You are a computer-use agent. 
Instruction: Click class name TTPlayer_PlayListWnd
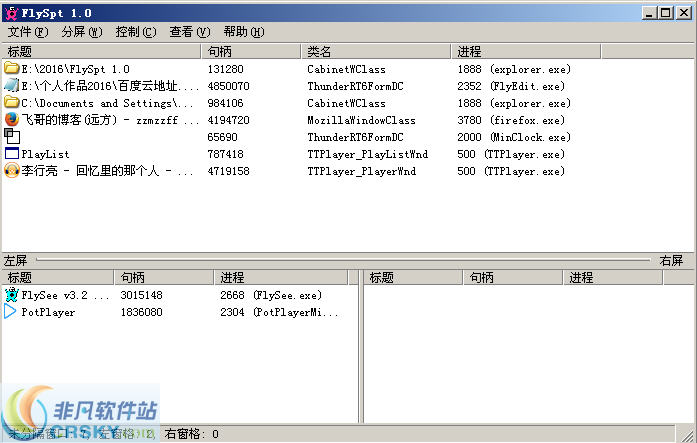click(x=368, y=154)
